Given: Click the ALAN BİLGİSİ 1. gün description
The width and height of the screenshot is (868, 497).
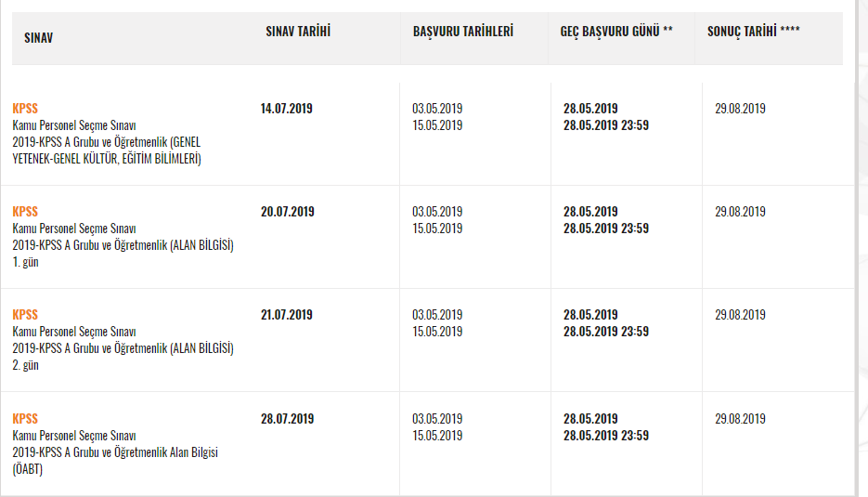Looking at the screenshot, I should click(x=123, y=245).
